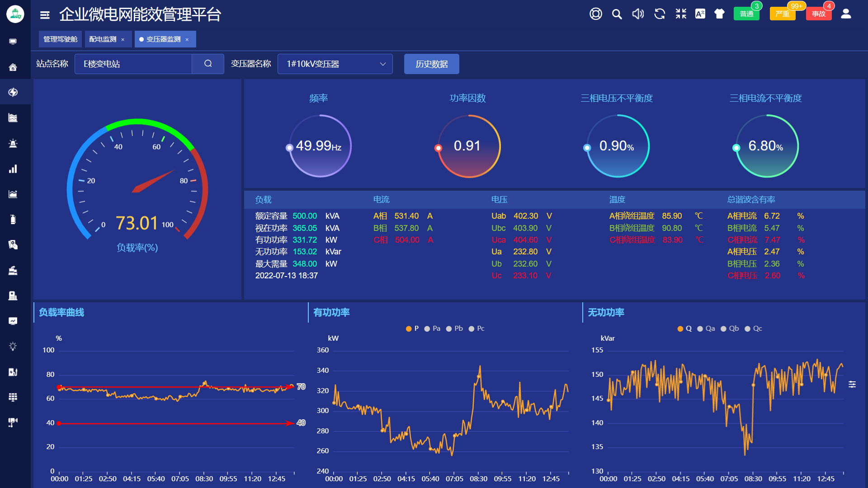The height and width of the screenshot is (488, 868).
Task: Open chart settings slider icon beside reactive power
Action: 852,385
